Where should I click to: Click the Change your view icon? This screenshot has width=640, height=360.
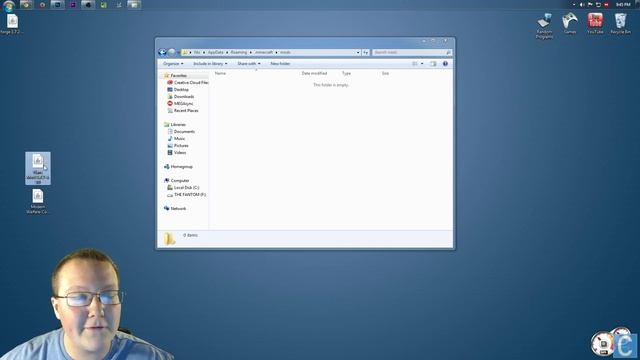(415, 64)
